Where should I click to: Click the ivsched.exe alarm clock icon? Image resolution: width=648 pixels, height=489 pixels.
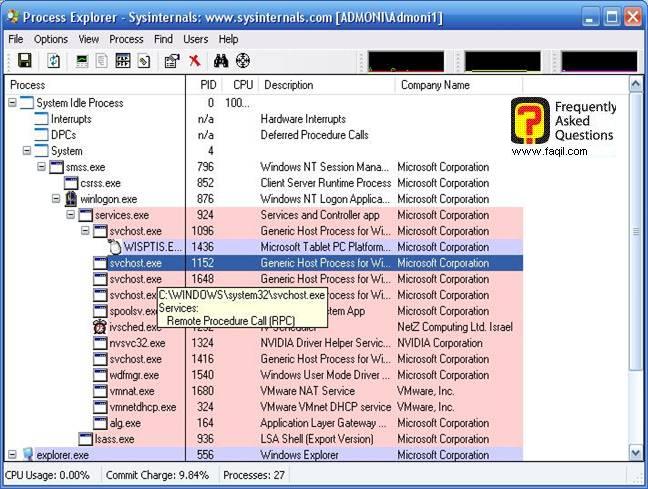(x=100, y=327)
